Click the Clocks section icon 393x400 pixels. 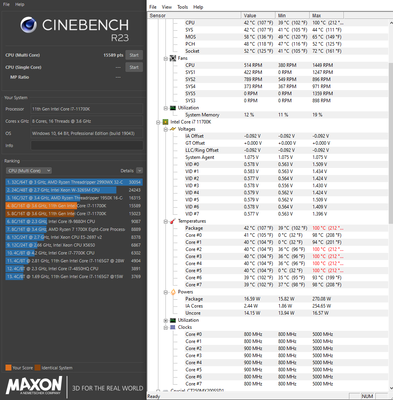173,327
